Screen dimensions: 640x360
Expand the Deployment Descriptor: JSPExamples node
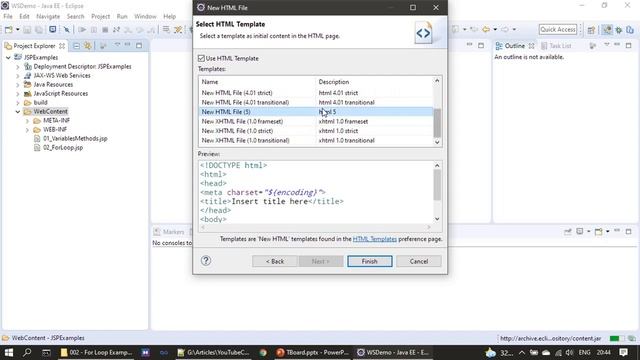pyautogui.click(x=18, y=67)
